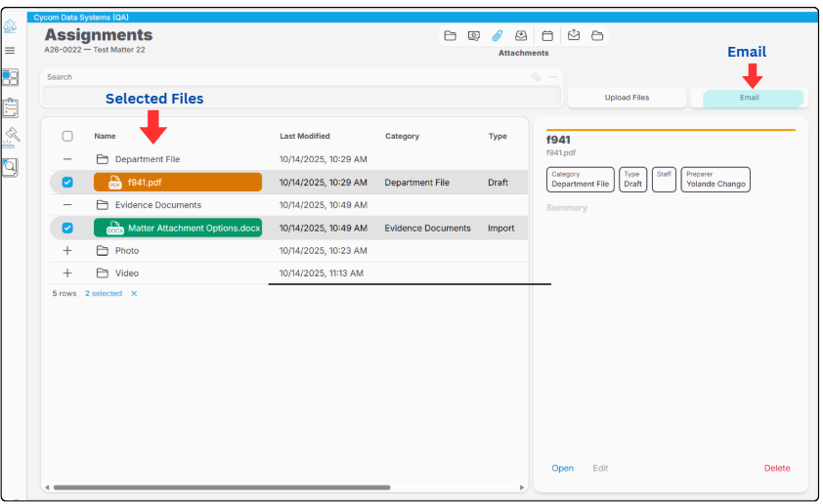Click the Evidence Documents folder label
This screenshot has width=823, height=504.
(158, 205)
